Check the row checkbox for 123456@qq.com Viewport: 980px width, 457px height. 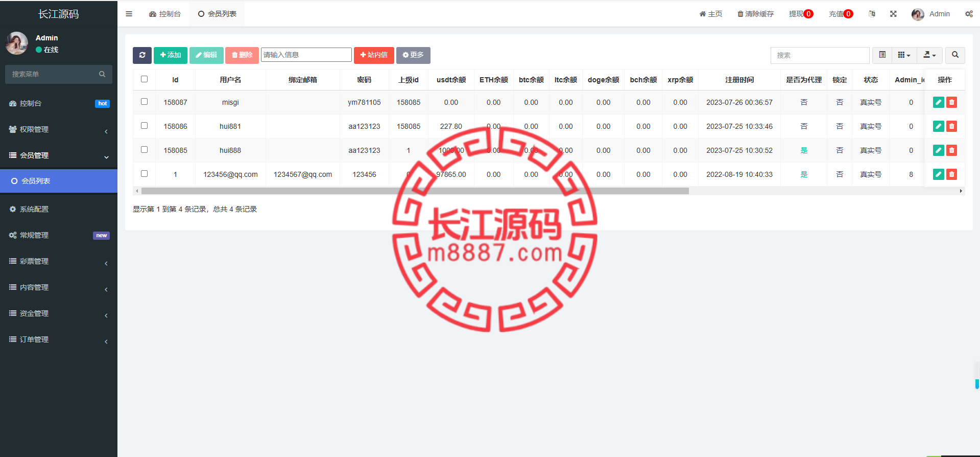(144, 174)
